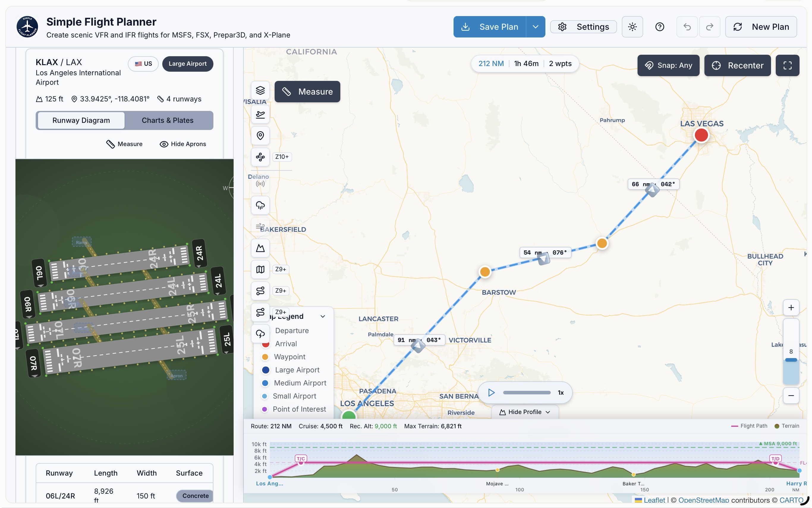Enter fullscreen map view

tap(788, 65)
